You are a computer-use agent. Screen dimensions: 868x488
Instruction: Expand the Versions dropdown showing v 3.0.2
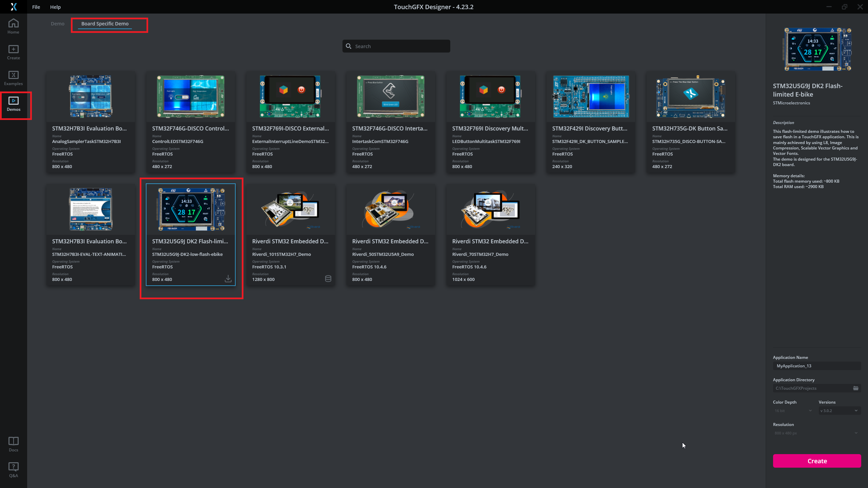(839, 410)
